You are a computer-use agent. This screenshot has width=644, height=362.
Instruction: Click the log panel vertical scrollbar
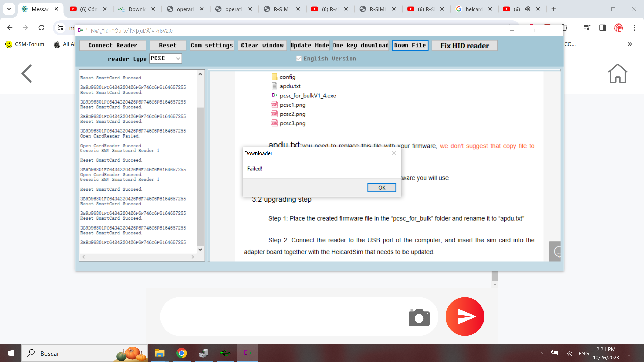(200, 176)
